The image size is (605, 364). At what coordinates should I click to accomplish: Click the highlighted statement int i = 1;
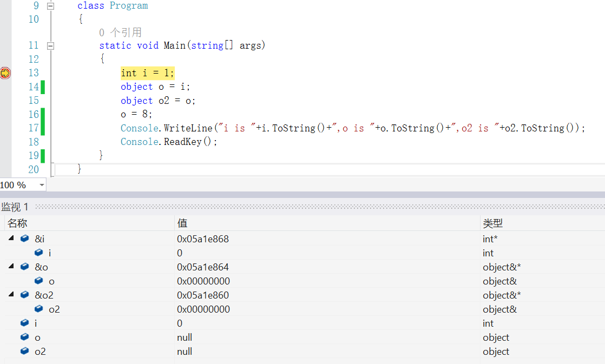pyautogui.click(x=147, y=73)
